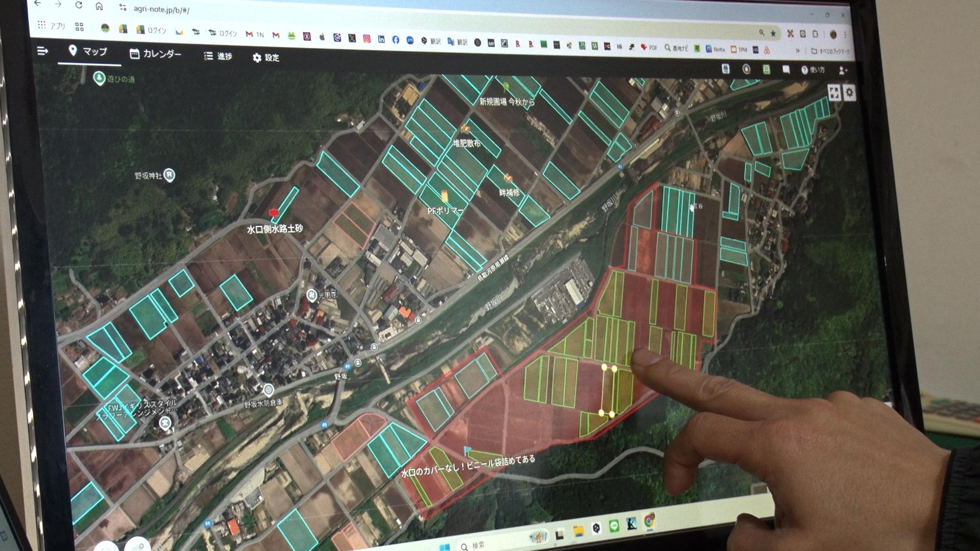Switch to the マップ tab

[x=88, y=52]
